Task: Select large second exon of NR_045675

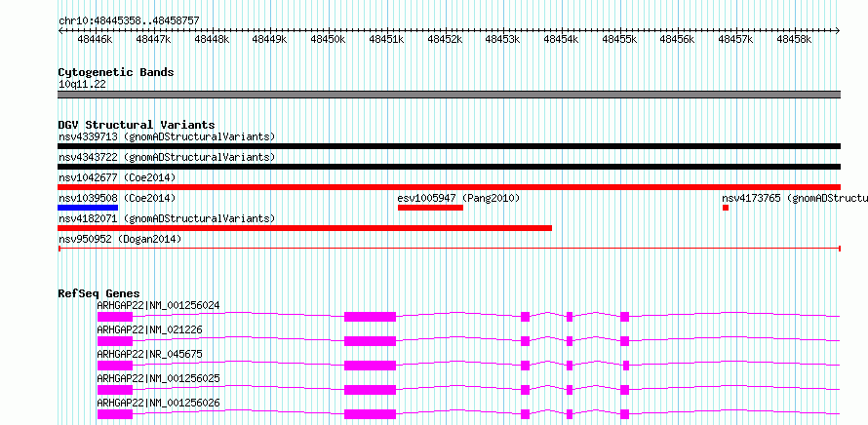Action: pyautogui.click(x=371, y=366)
